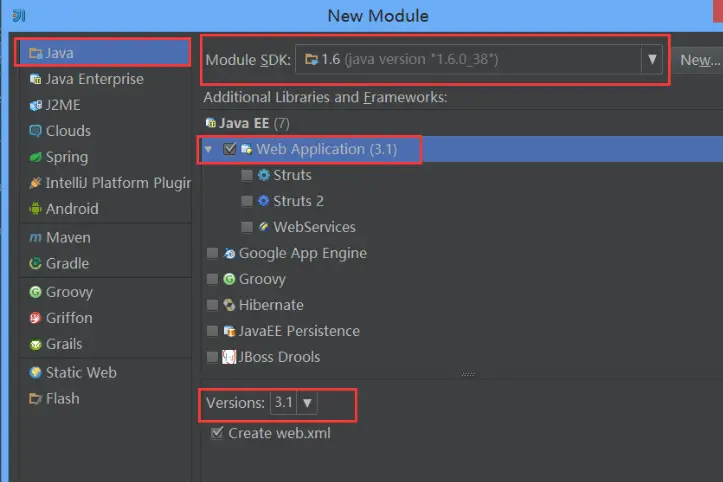Select J2ME module type
The image size is (723, 482).
pos(105,105)
